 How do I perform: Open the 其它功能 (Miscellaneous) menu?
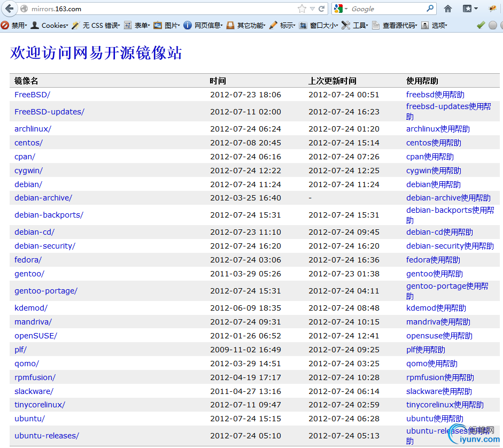point(246,25)
